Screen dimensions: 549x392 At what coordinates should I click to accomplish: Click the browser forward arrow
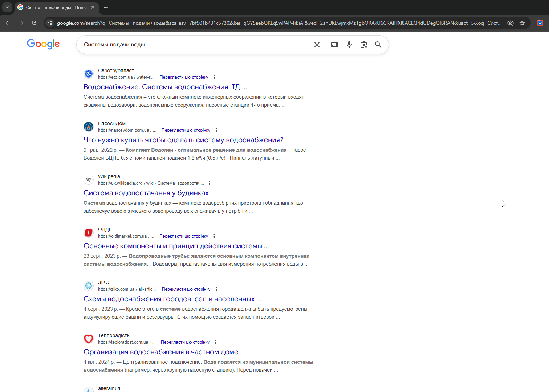click(x=21, y=23)
